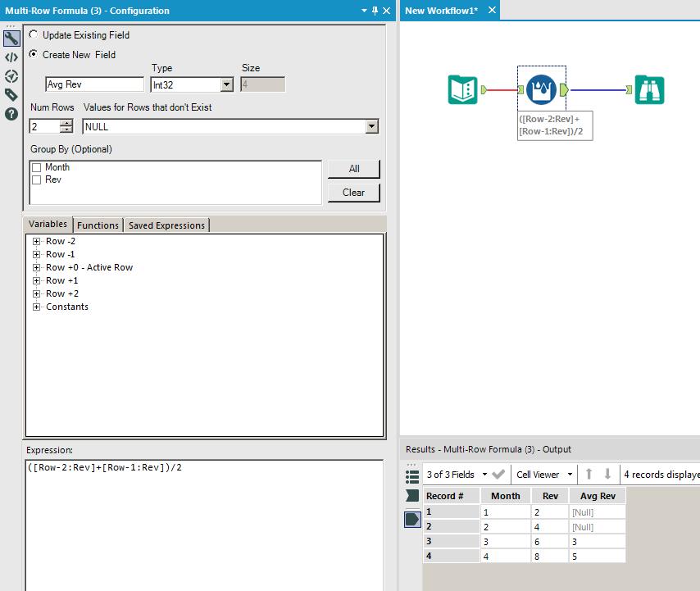Expand Row +0 - Active Row node
This screenshot has height=591, width=700.
pyautogui.click(x=37, y=268)
